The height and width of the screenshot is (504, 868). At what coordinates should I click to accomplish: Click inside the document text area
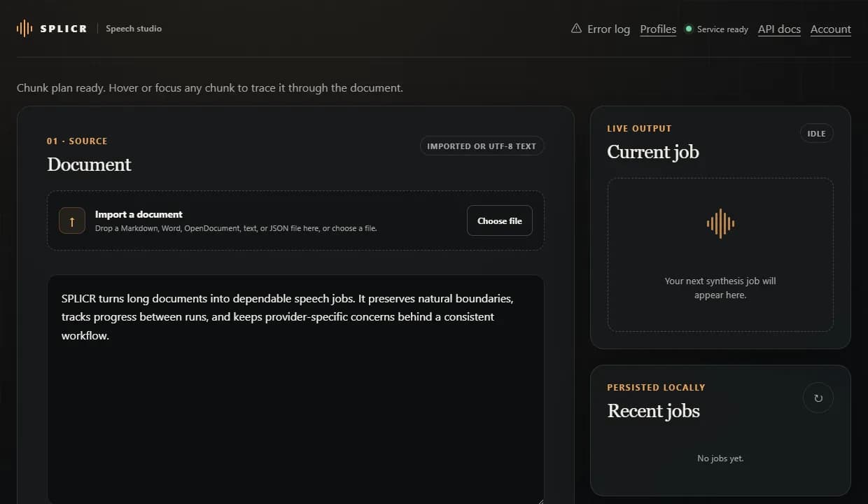pos(295,389)
